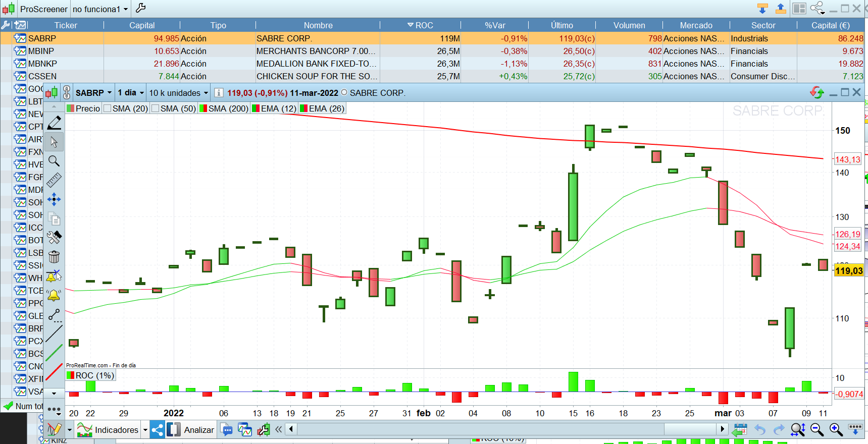
Task: Click the red line color tool
Action: 54,372
